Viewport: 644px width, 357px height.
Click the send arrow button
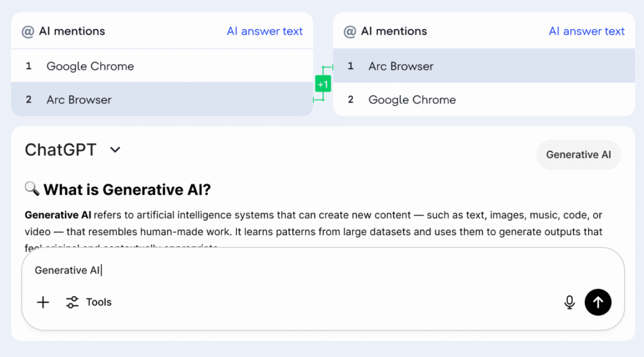[x=597, y=302]
